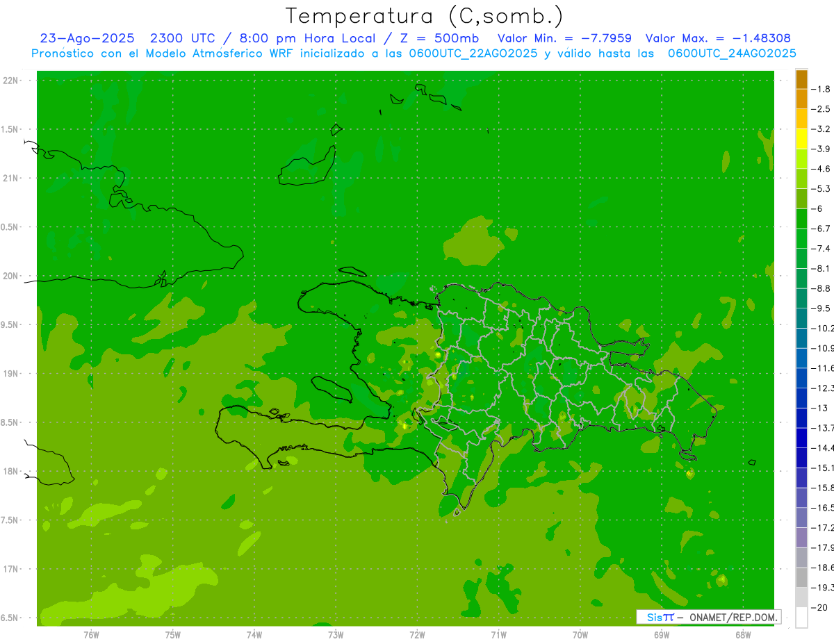Click the -1.8 colorbar value
This screenshot has height=644, width=834.
[x=821, y=89]
